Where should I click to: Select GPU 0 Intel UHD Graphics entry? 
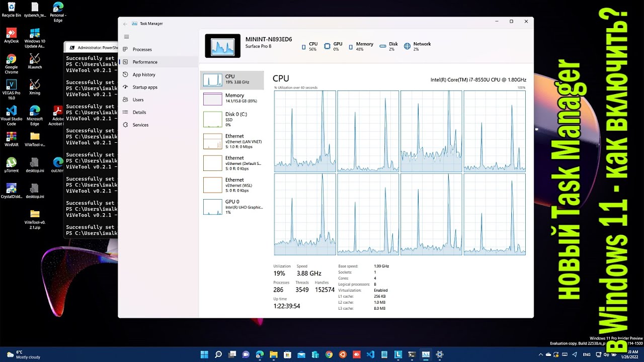tap(232, 207)
